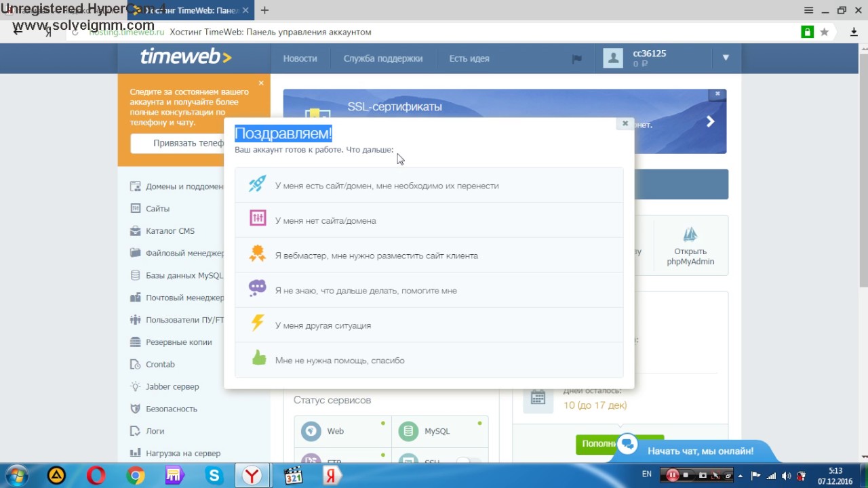Viewport: 868px width, 488px height.
Task: Open browser downloads arrow
Action: point(854,32)
